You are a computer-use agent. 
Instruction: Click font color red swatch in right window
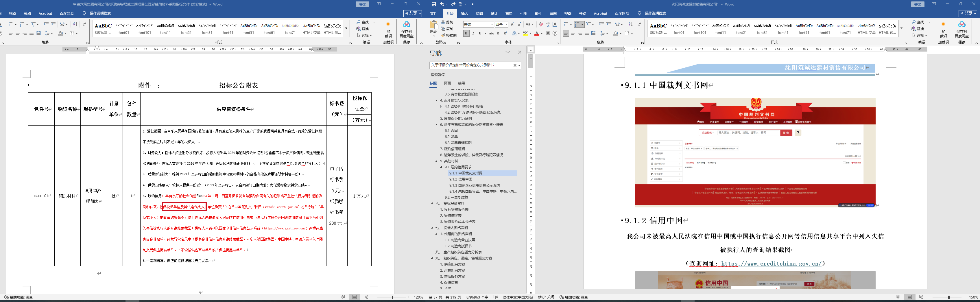[x=536, y=34]
